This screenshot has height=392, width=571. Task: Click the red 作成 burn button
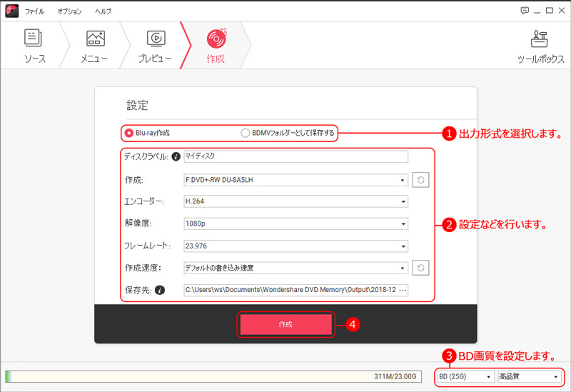point(286,324)
